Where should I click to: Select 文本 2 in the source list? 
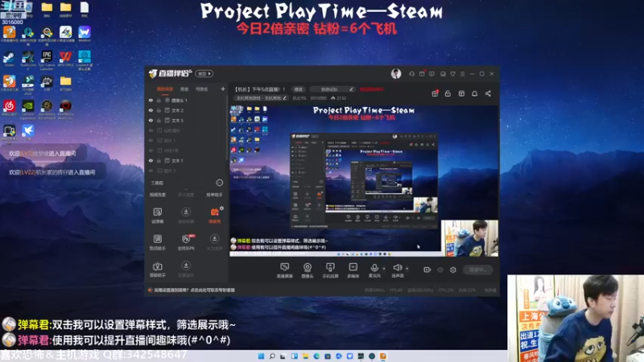pos(177,110)
